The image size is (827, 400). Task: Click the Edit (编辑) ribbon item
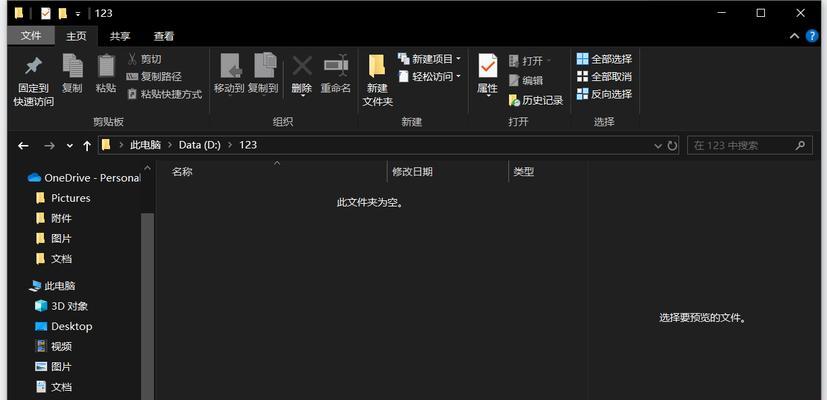point(526,80)
